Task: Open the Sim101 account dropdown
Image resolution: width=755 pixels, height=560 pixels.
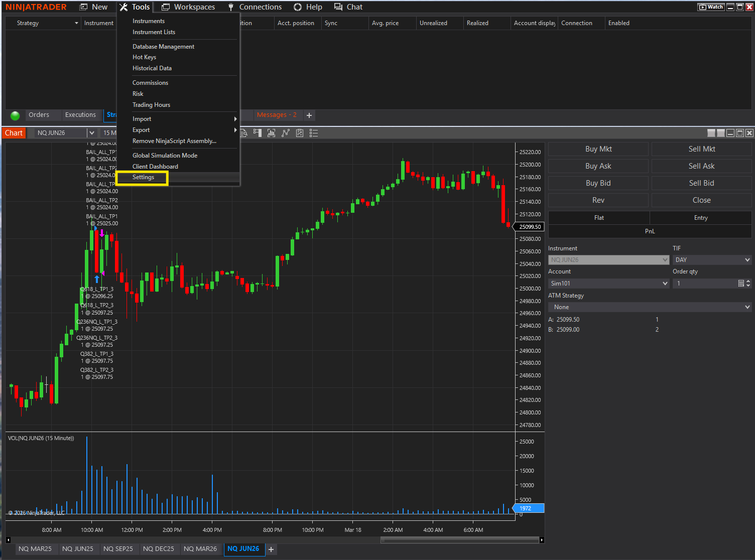Action: (608, 283)
